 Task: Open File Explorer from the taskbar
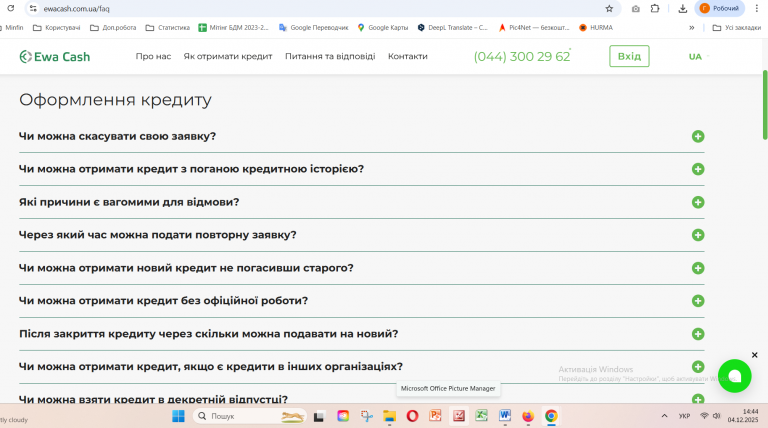coord(389,416)
